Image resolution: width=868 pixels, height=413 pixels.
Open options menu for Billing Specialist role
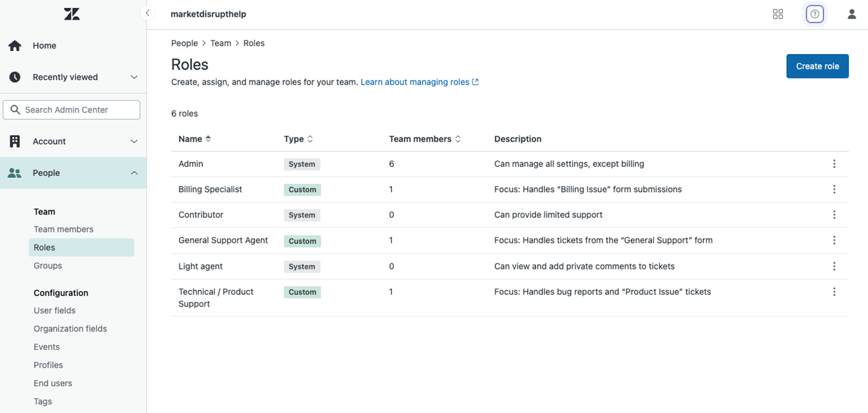[x=834, y=190]
